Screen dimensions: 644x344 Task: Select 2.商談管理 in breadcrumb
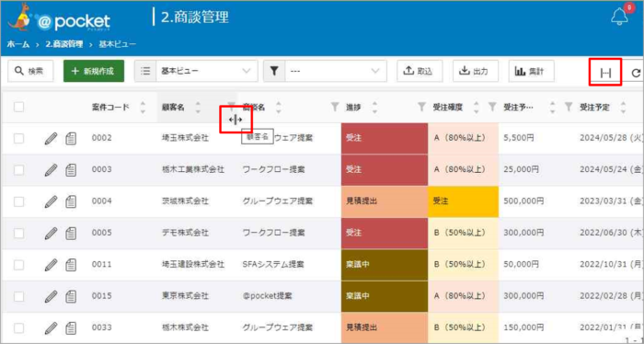64,44
